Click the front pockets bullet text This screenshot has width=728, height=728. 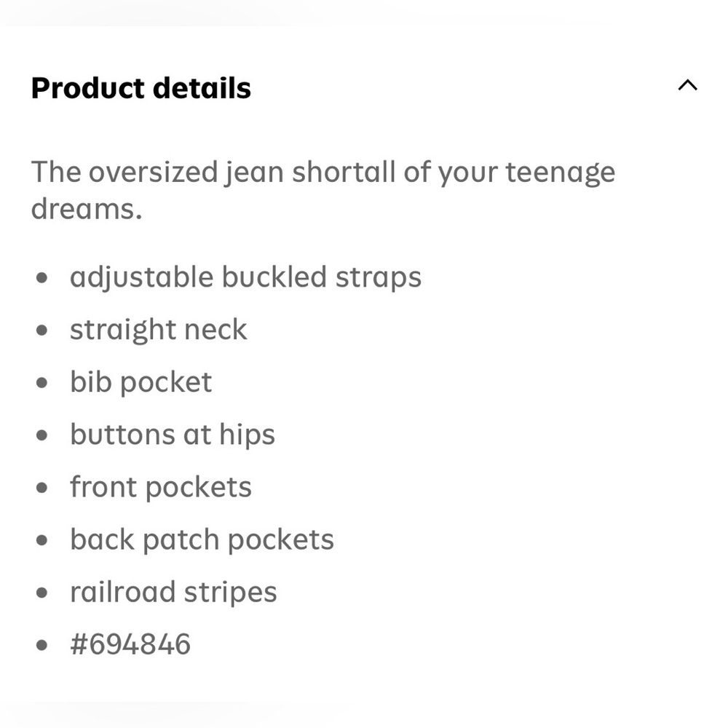coord(161,488)
